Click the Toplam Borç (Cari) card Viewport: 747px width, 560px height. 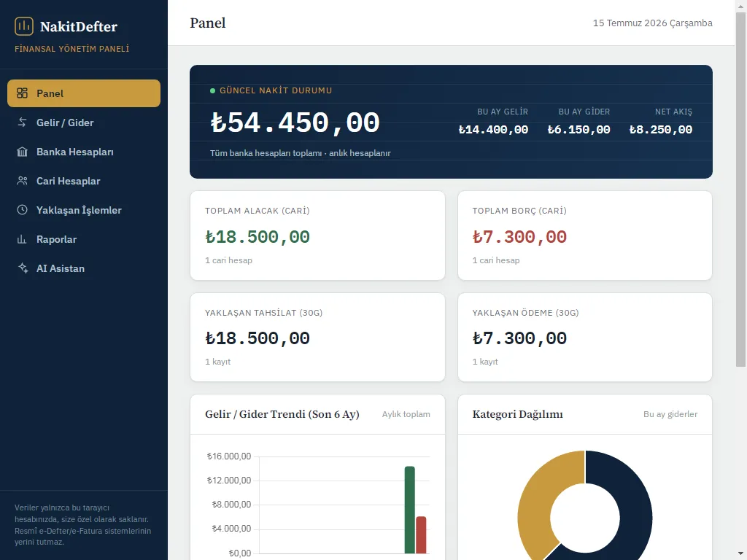click(x=585, y=236)
